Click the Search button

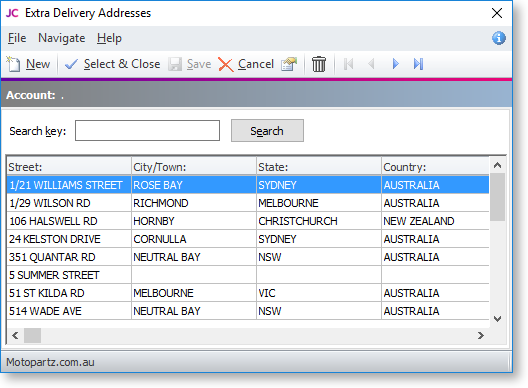(x=267, y=131)
